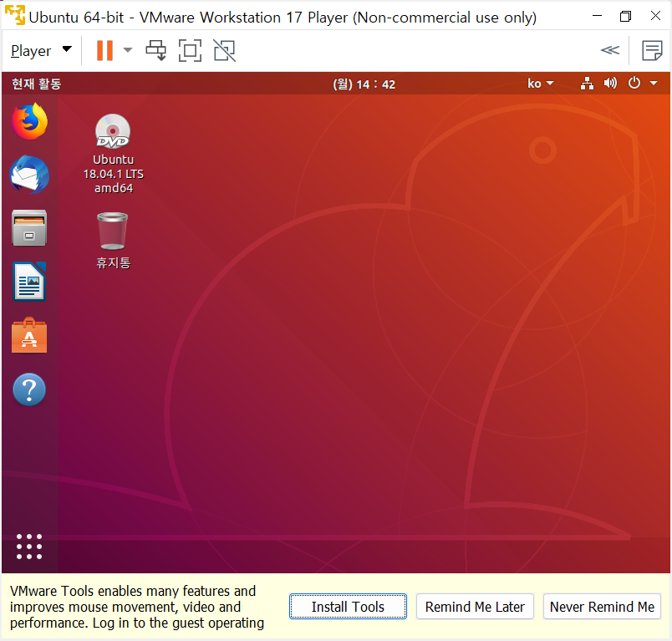Open Ubuntu Software from the dock
The image size is (672, 641).
click(x=29, y=335)
